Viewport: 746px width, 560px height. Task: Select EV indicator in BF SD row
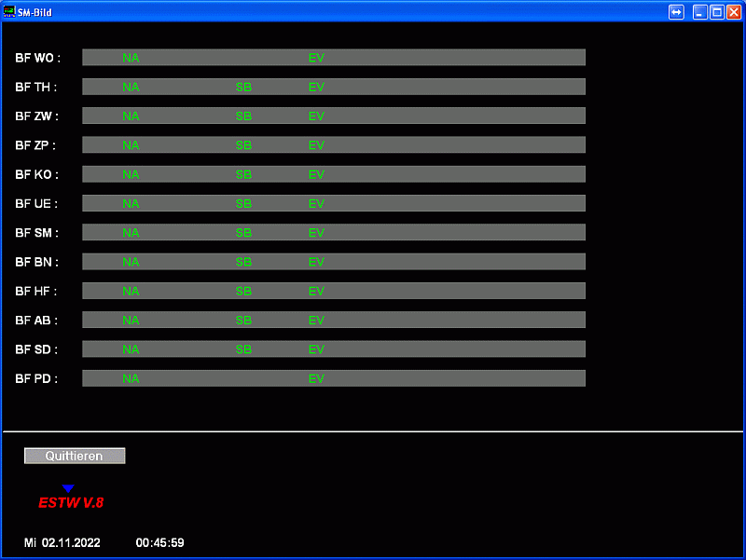pyautogui.click(x=316, y=349)
